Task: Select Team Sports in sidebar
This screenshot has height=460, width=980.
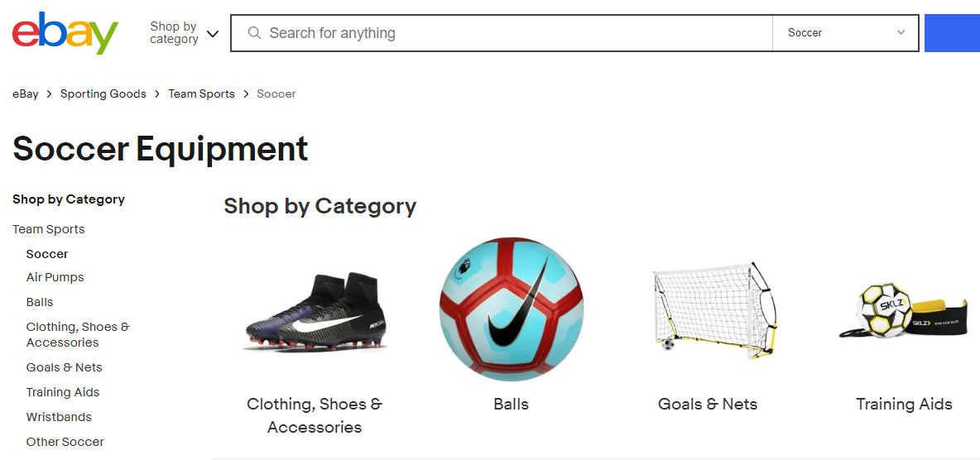Action: point(49,229)
